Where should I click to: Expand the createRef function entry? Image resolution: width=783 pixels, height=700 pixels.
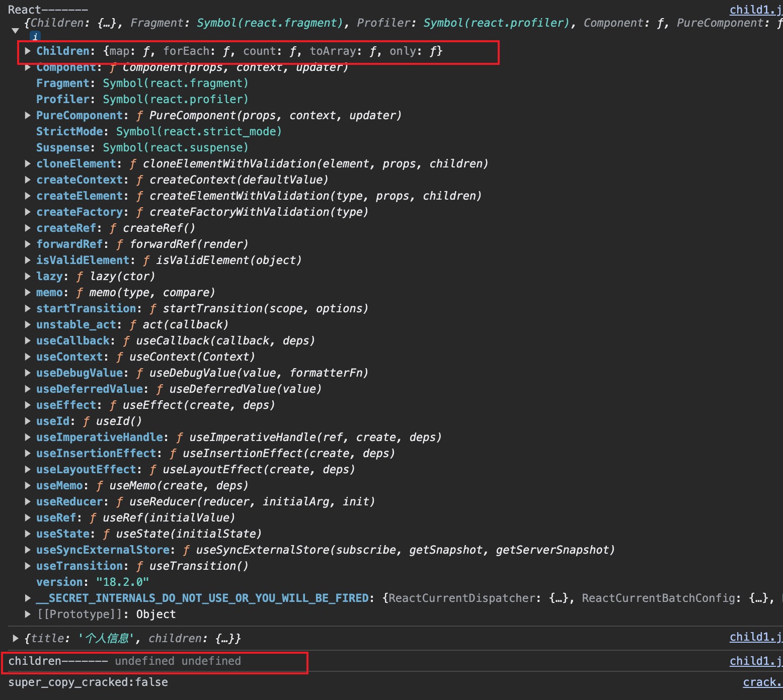click(x=28, y=228)
